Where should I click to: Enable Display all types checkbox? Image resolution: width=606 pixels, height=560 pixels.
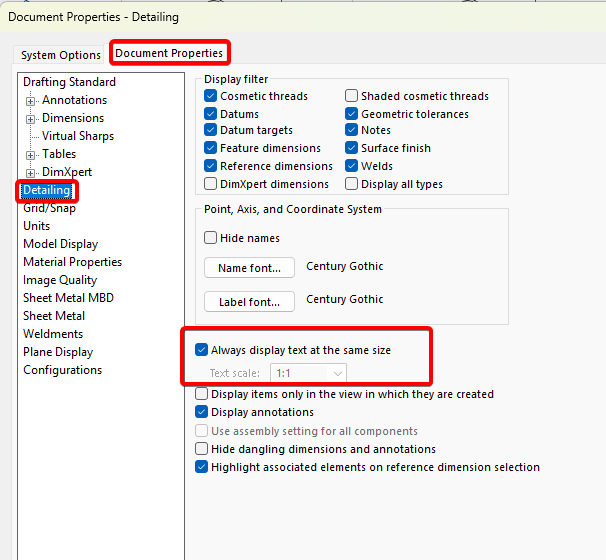pos(351,184)
